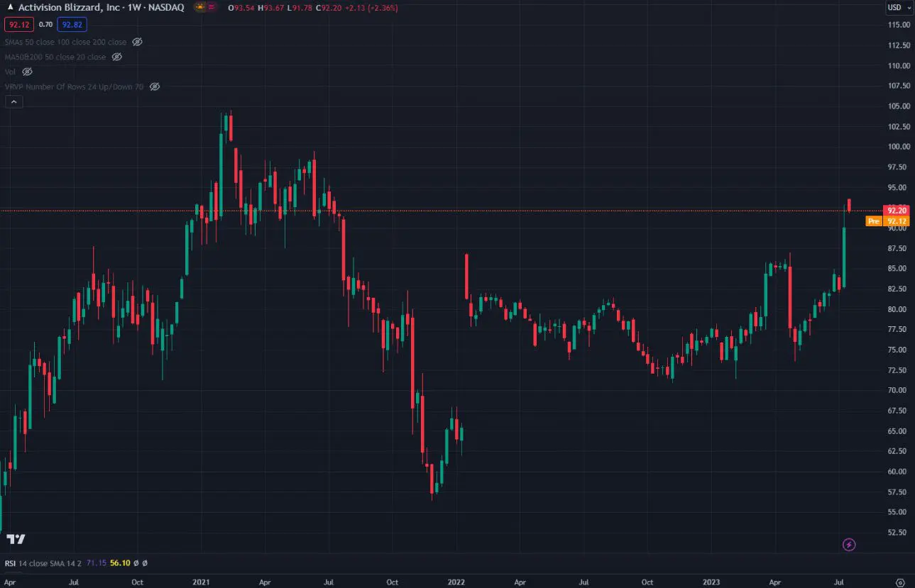Click the blue 92.82 buy price button
Screen dimensions: 915x588
[72, 24]
